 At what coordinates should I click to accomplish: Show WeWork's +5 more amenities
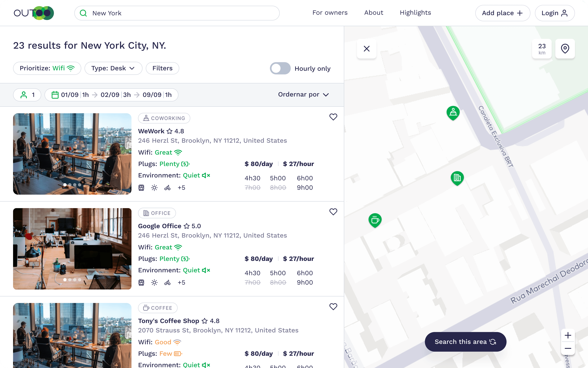tap(181, 188)
